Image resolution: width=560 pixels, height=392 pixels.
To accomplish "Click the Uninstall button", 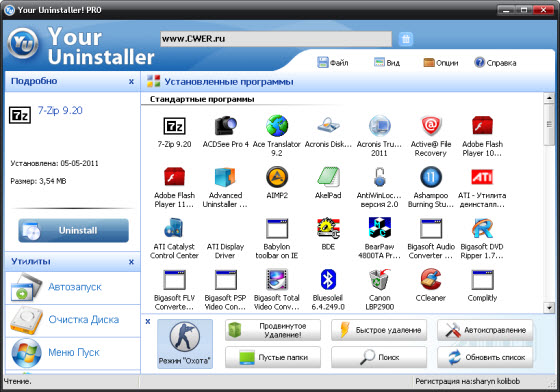I will point(74,231).
